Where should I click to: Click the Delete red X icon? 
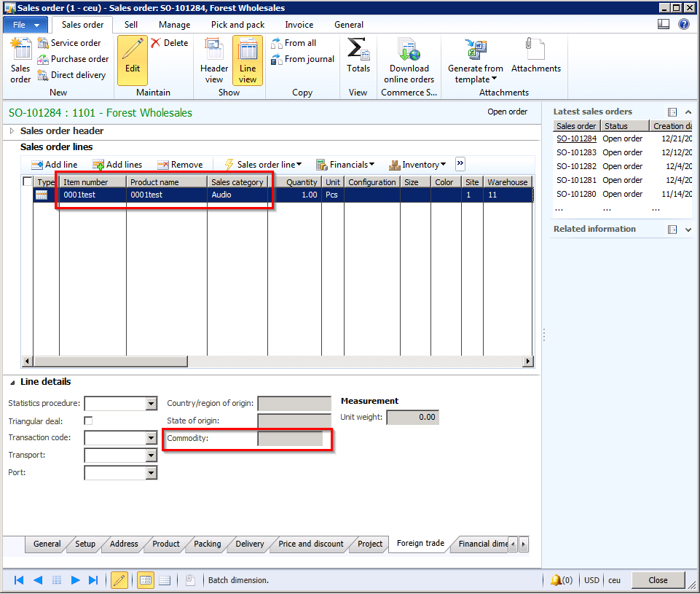(x=156, y=43)
